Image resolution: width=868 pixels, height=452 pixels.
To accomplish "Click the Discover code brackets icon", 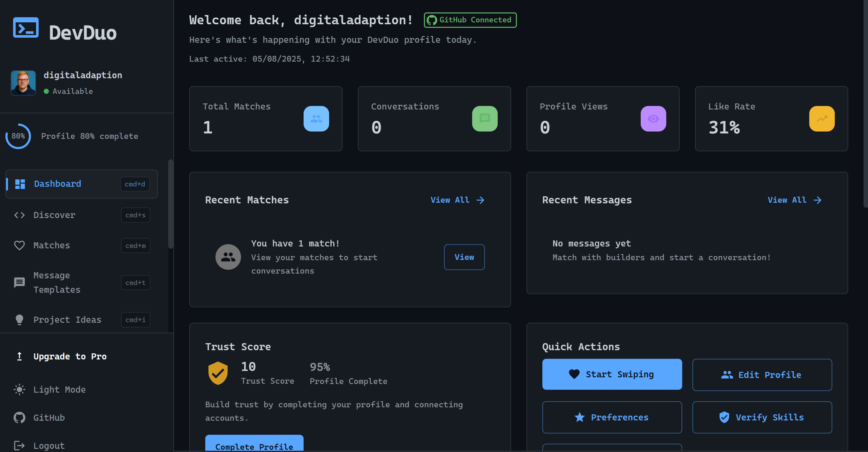I will pyautogui.click(x=19, y=215).
